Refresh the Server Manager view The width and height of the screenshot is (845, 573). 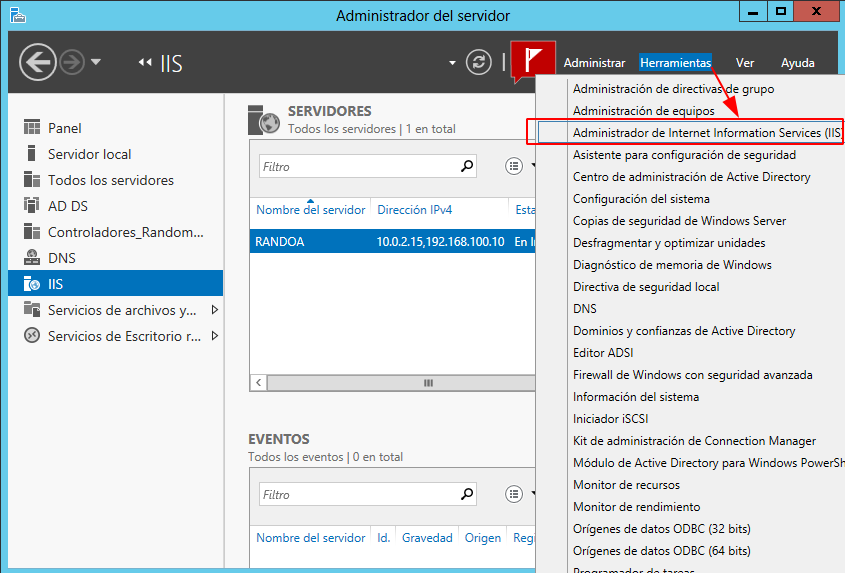pyautogui.click(x=479, y=62)
